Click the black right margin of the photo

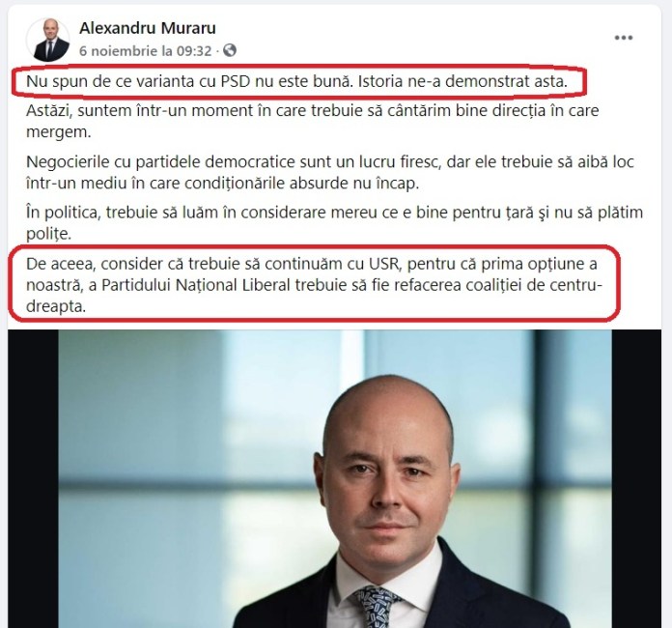(x=636, y=478)
